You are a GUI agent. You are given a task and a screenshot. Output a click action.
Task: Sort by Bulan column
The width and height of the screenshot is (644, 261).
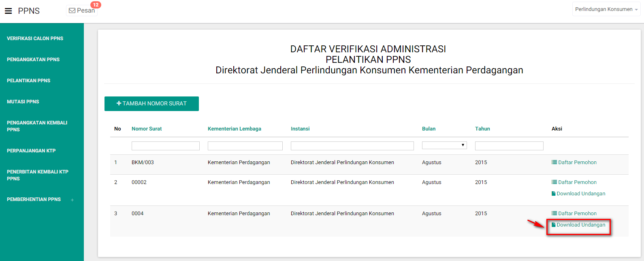[x=429, y=129]
